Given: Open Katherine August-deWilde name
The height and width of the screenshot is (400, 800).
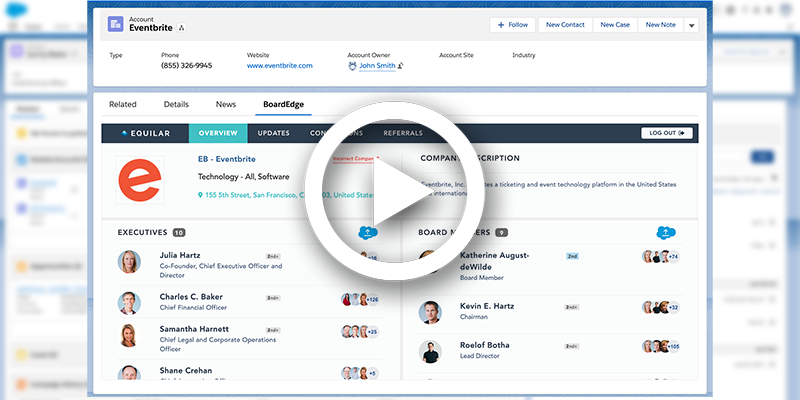Looking at the screenshot, I should 495,261.
